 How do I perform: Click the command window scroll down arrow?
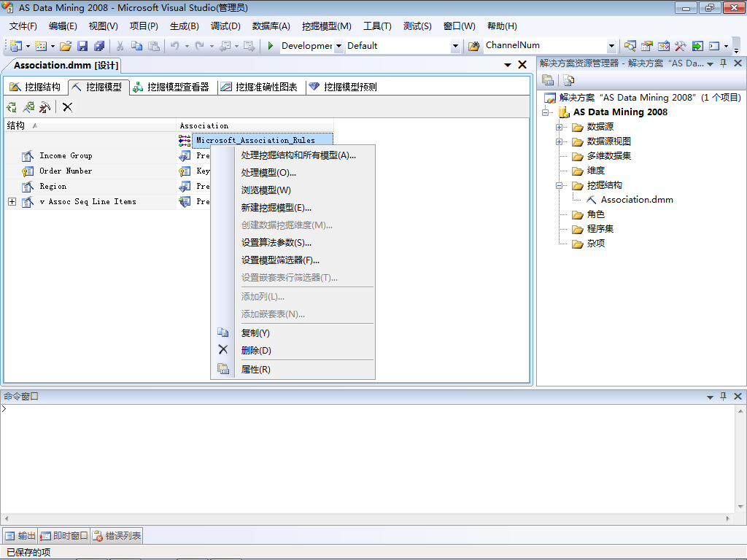[x=740, y=507]
